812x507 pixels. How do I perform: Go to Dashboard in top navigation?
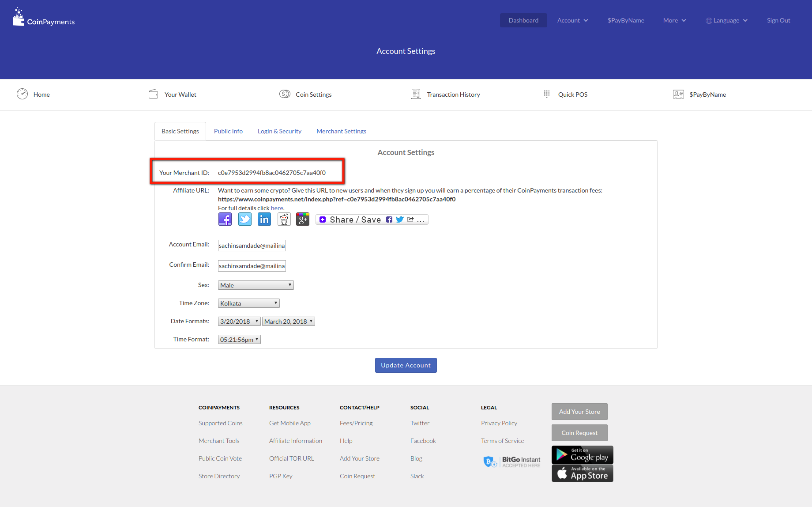pos(523,20)
